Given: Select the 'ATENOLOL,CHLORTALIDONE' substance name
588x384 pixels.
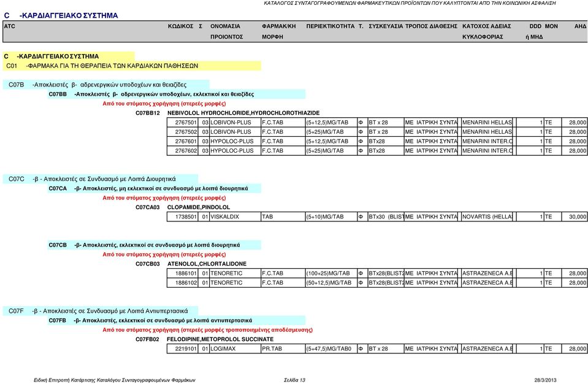Looking at the screenshot, I should tap(207, 264).
